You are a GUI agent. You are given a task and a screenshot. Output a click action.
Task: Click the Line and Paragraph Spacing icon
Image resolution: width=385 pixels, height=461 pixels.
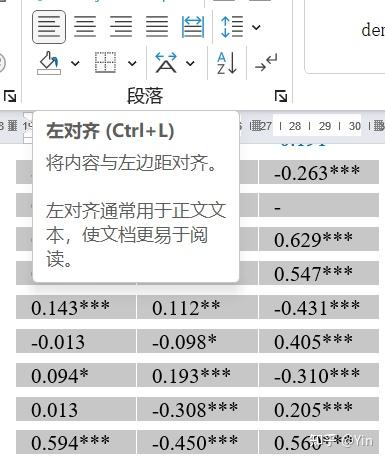(231, 27)
